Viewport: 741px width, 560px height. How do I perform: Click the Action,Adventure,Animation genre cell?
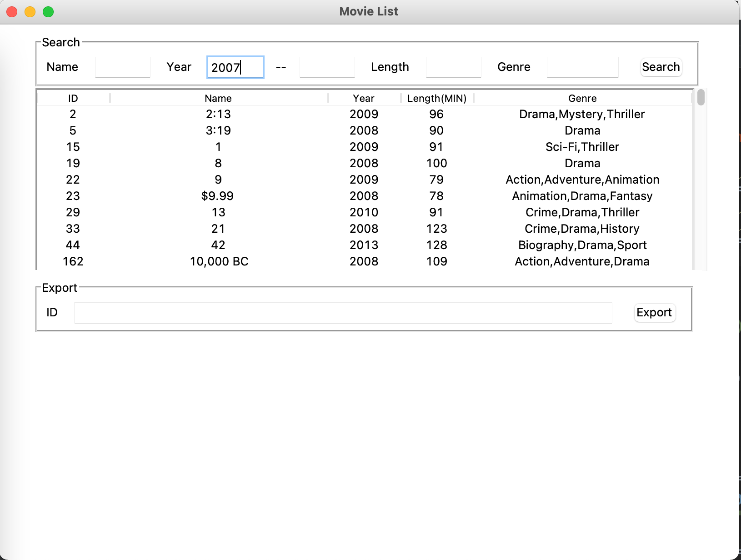point(582,180)
